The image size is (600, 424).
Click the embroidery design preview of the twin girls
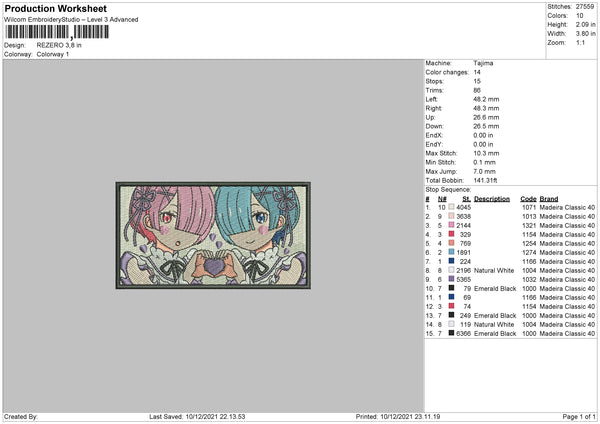213,235
